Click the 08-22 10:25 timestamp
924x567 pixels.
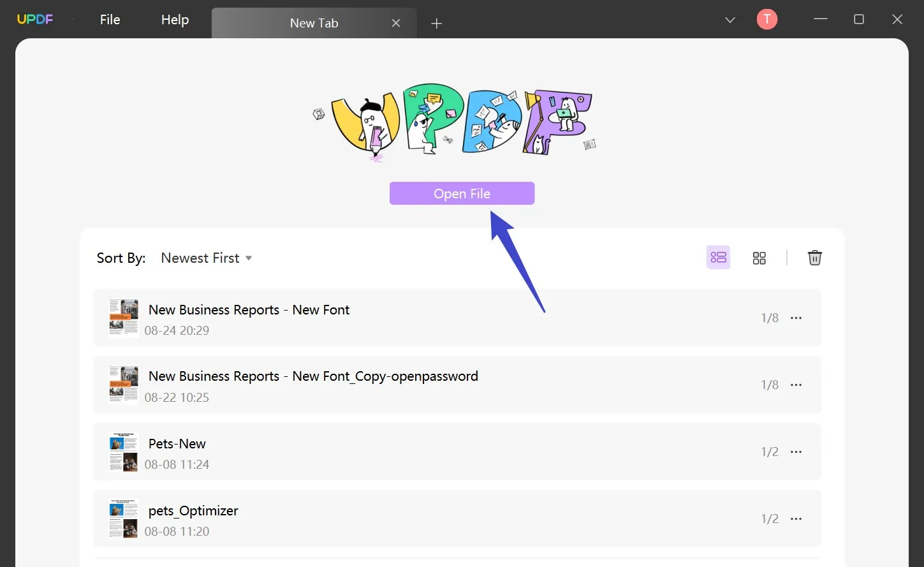click(177, 397)
